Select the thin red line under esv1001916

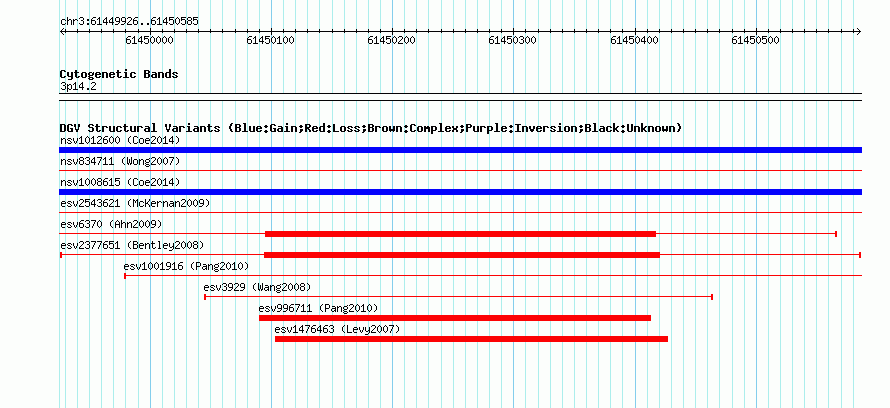(x=493, y=276)
